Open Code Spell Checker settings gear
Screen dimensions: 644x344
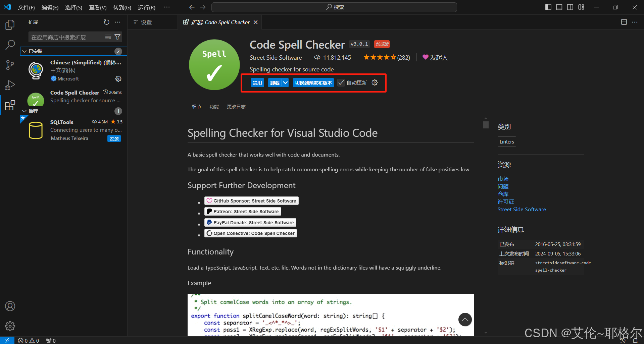pos(375,82)
